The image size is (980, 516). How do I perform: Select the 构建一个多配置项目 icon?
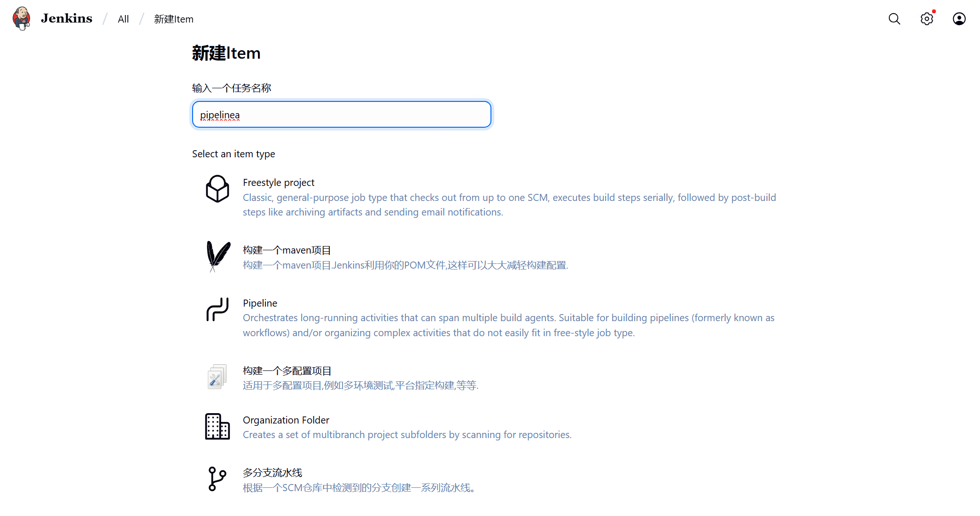[x=216, y=377]
